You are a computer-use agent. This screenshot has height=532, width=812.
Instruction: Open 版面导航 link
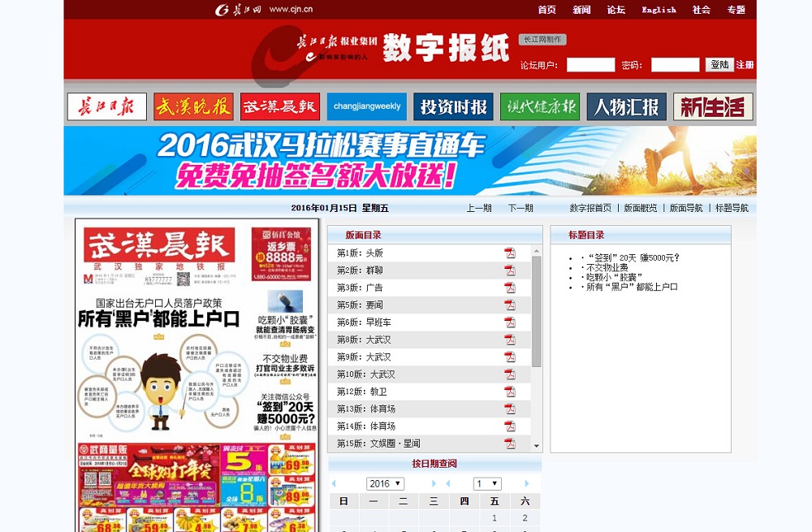click(x=686, y=208)
